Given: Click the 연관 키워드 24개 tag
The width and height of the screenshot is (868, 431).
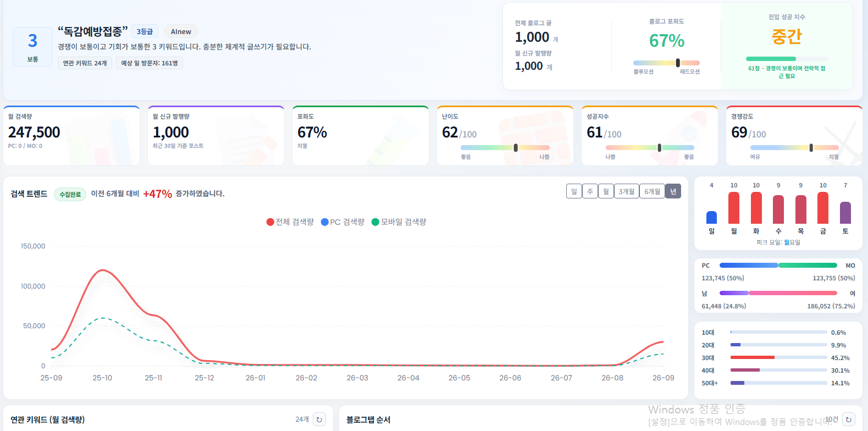Looking at the screenshot, I should (x=85, y=63).
